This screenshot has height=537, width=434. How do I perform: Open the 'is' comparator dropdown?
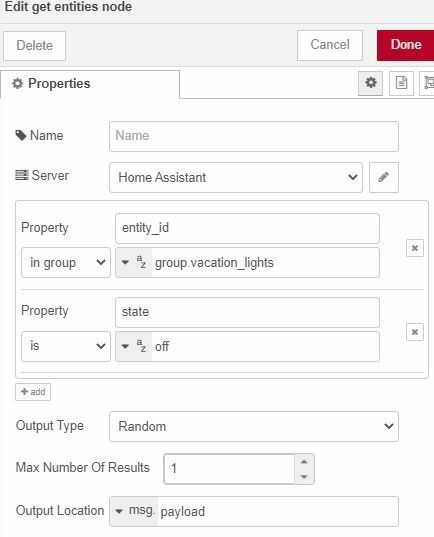click(66, 346)
